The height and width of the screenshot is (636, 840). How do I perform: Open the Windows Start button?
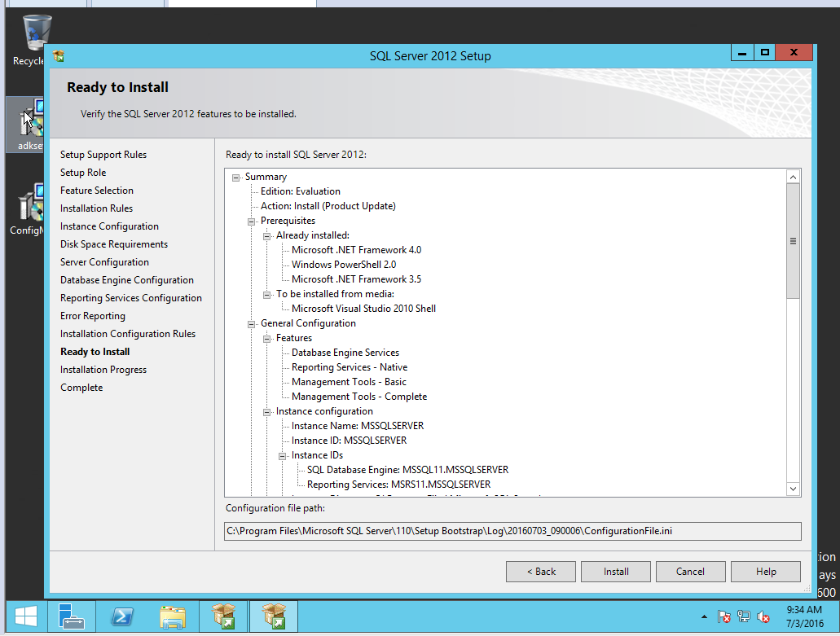[x=26, y=616]
